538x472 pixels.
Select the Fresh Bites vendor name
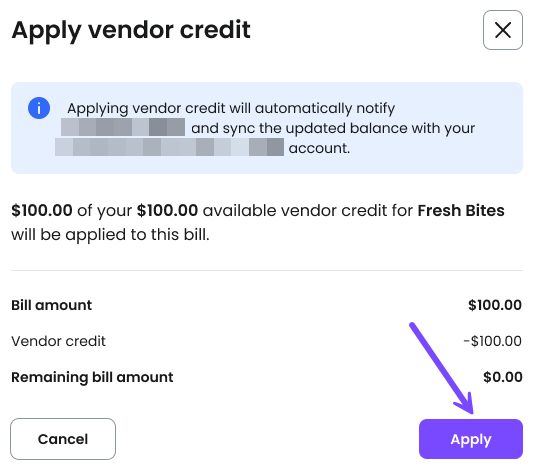(x=461, y=210)
